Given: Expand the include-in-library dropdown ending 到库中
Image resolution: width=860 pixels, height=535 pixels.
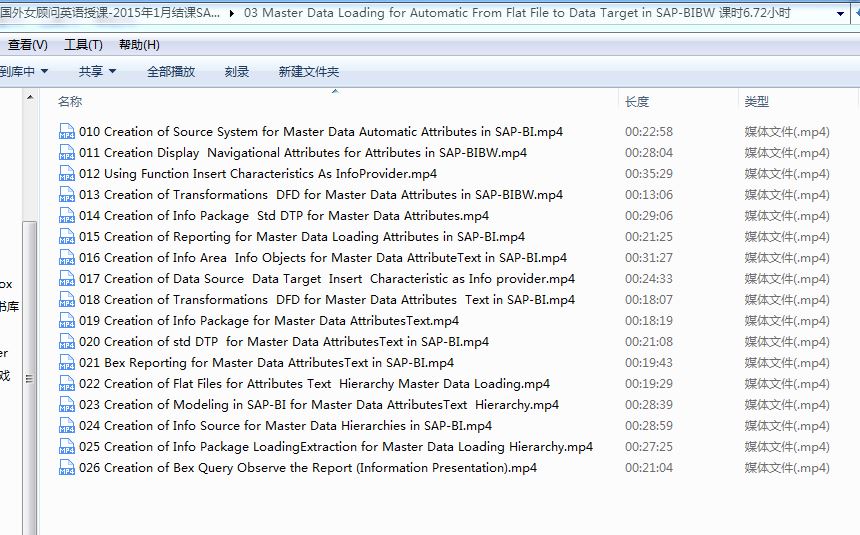Looking at the screenshot, I should coord(24,71).
